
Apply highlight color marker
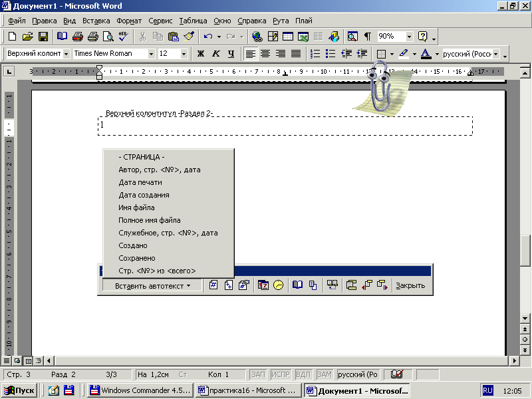coord(404,54)
